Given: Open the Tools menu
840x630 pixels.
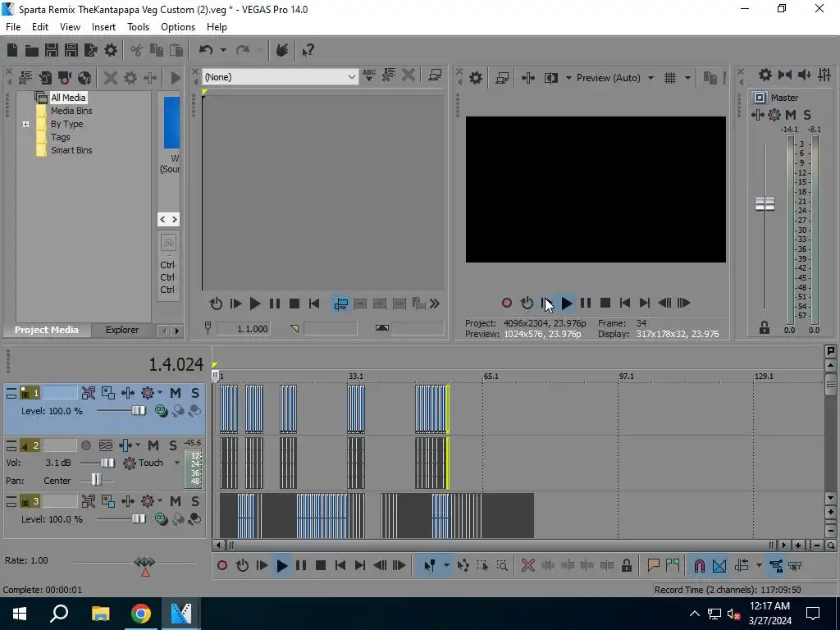Looking at the screenshot, I should (x=138, y=27).
